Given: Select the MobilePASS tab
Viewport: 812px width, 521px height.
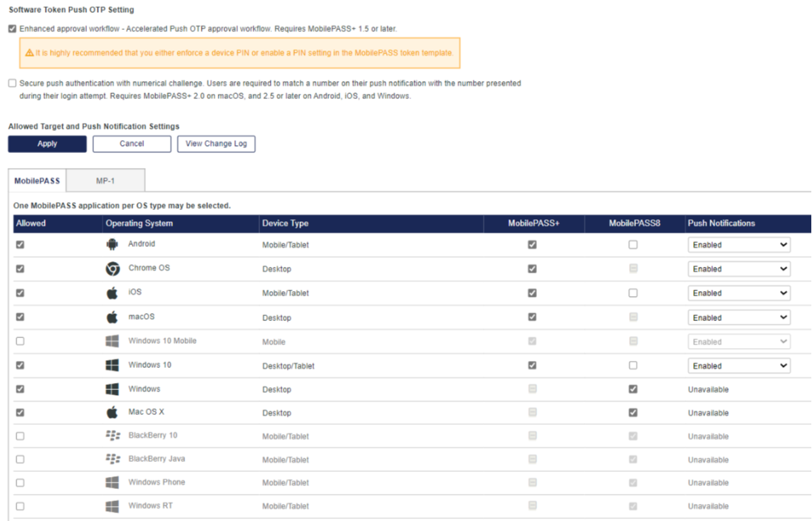Looking at the screenshot, I should (37, 181).
